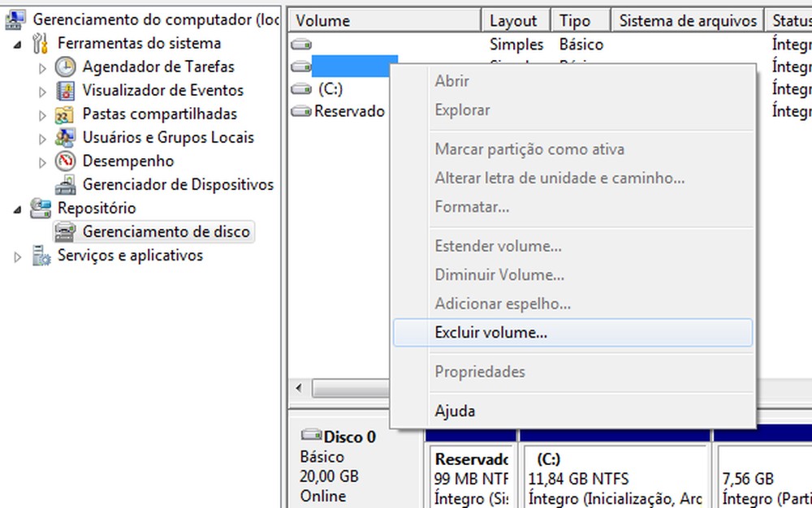Open Gerenciador de Dispositivos via its icon

click(63, 185)
